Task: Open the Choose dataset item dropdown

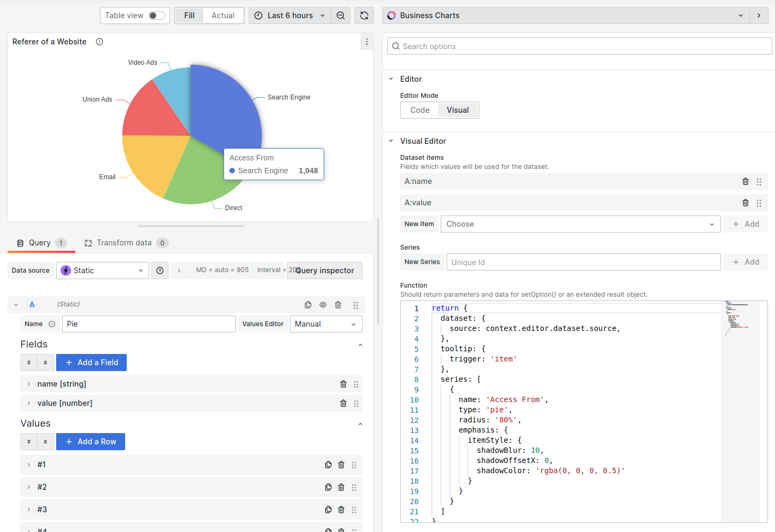Action: tap(581, 223)
